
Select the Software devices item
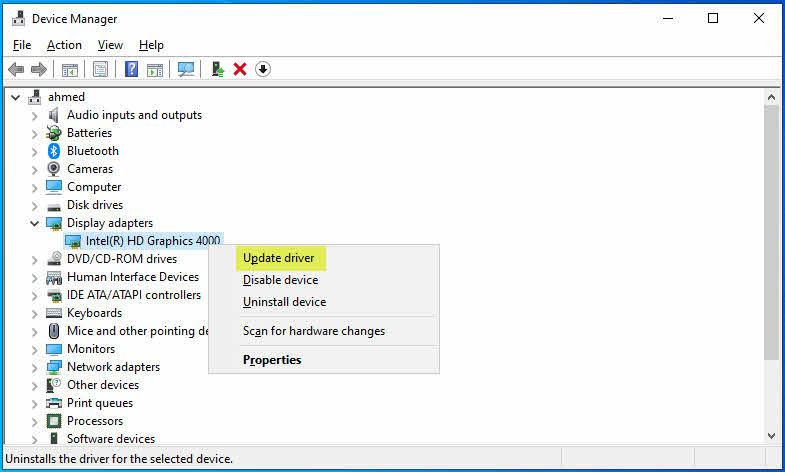[111, 438]
